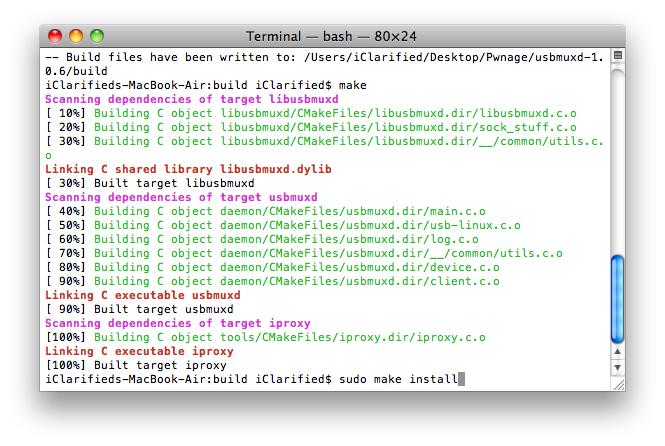Click the "Terminal — bash — 80×24" title

[x=331, y=36]
